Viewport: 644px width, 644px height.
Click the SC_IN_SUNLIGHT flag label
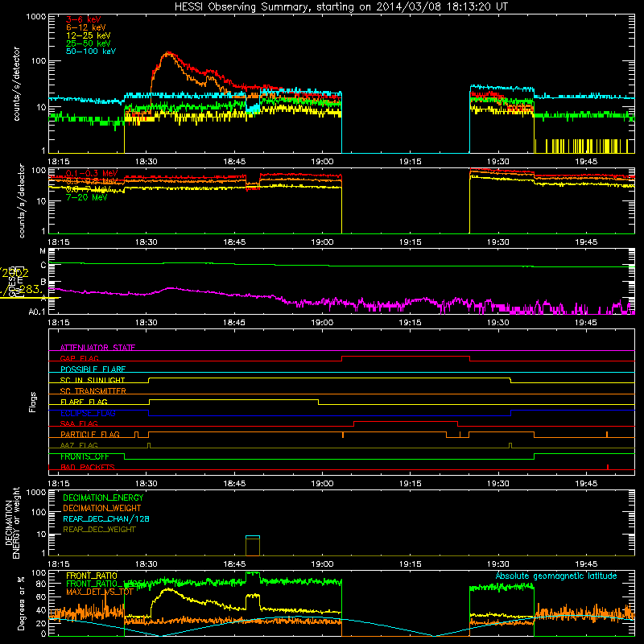click(x=93, y=380)
